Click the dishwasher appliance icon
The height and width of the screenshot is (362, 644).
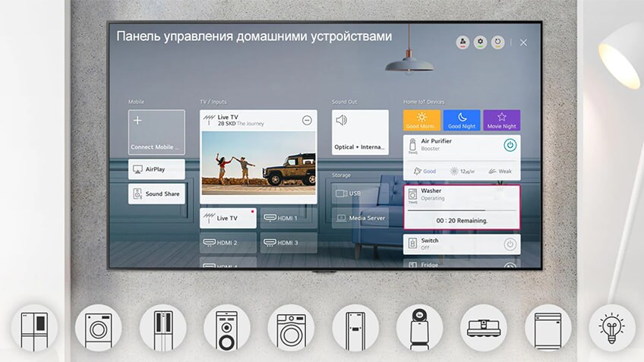pyautogui.click(x=548, y=327)
